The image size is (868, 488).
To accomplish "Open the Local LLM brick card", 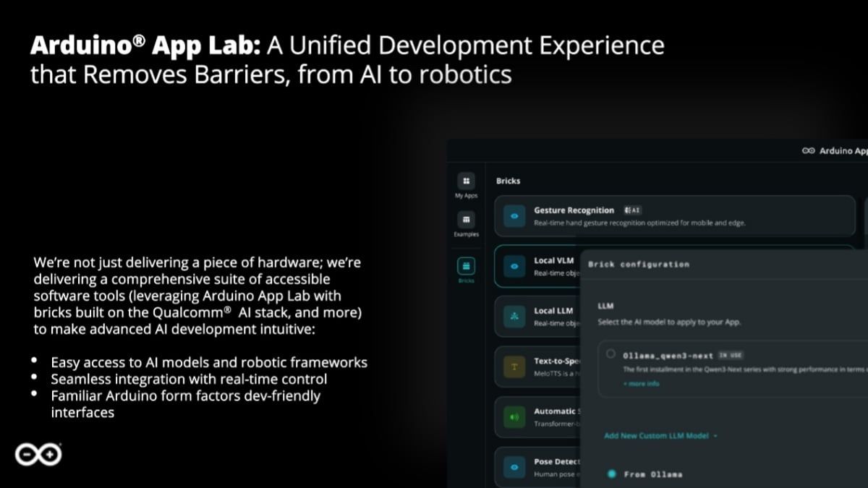I will click(x=537, y=317).
